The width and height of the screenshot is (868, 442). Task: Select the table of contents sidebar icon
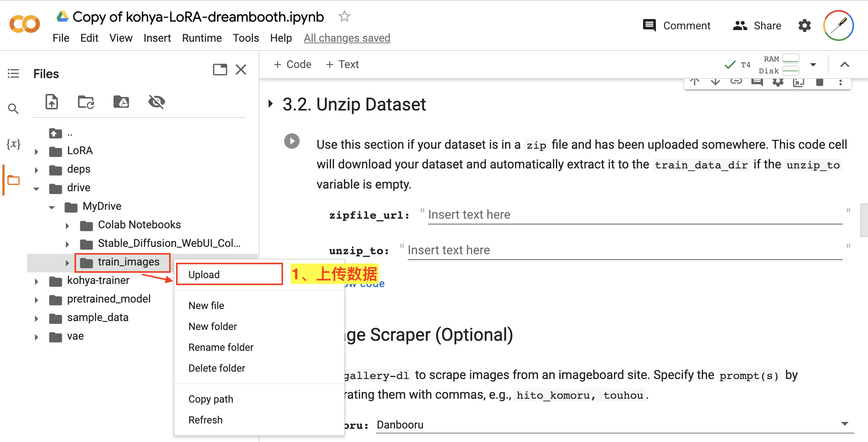pos(14,73)
